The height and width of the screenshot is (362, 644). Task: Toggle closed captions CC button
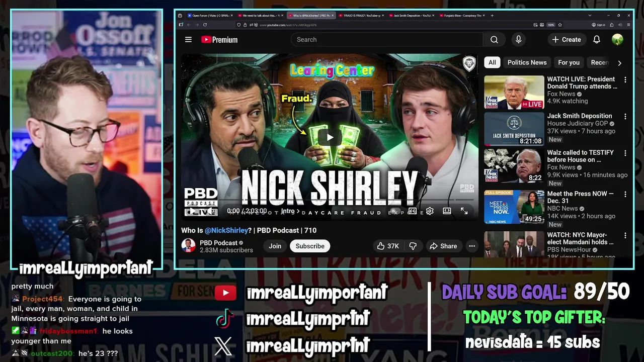coord(413,211)
